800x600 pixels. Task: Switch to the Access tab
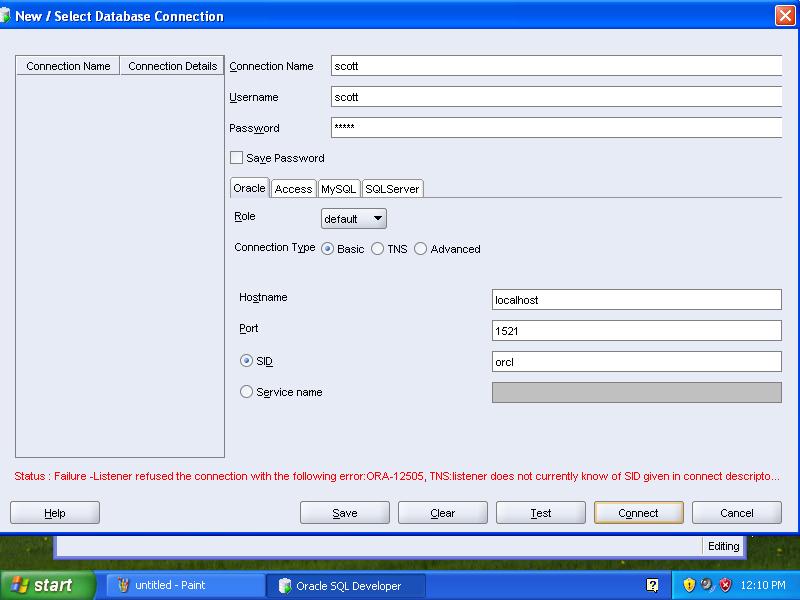pos(293,189)
